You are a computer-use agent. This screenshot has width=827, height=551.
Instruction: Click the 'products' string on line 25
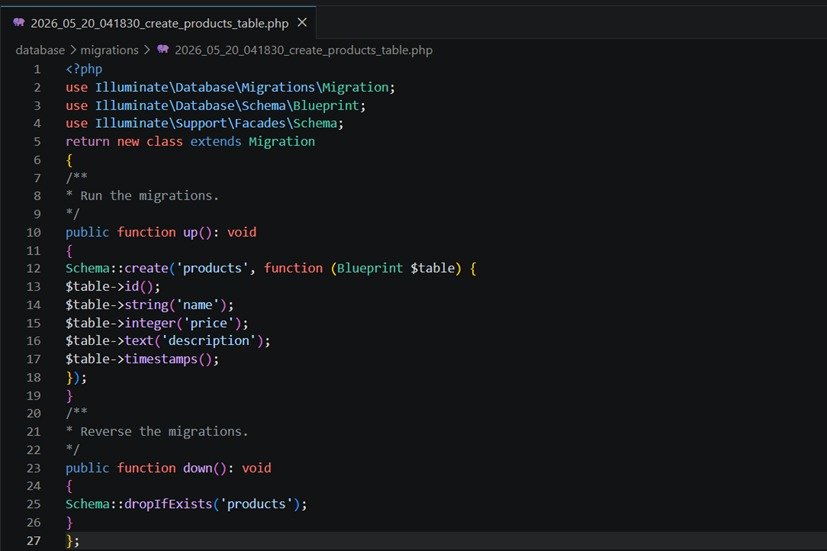click(256, 504)
